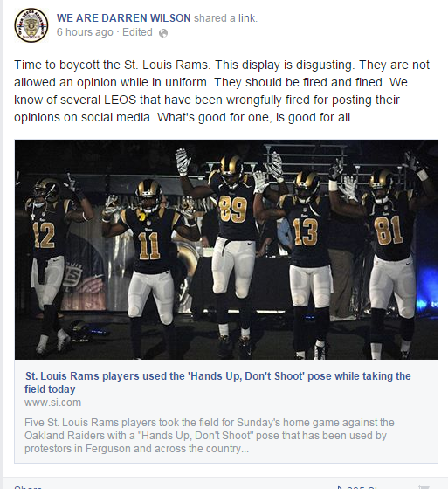
Task: Click the www.si.com source domain
Action: click(x=52, y=403)
